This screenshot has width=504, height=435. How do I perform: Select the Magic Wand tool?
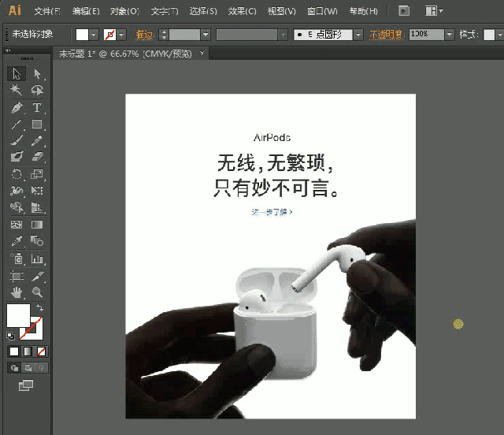pyautogui.click(x=16, y=90)
